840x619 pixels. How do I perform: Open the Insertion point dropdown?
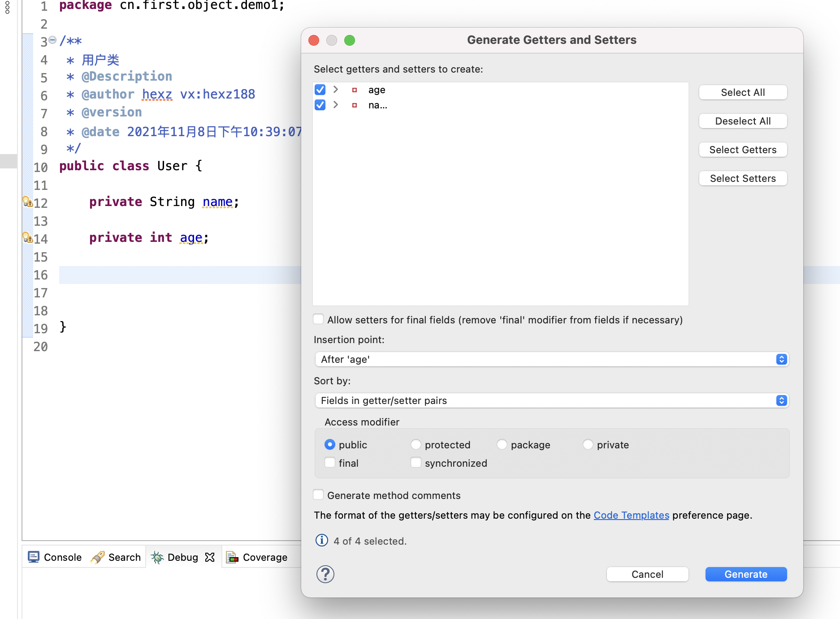(551, 359)
